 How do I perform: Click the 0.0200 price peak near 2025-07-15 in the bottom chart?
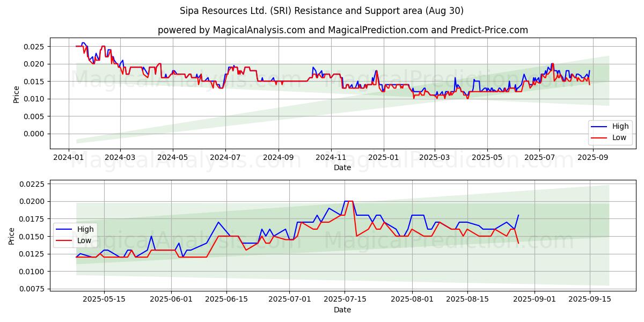[x=348, y=201]
